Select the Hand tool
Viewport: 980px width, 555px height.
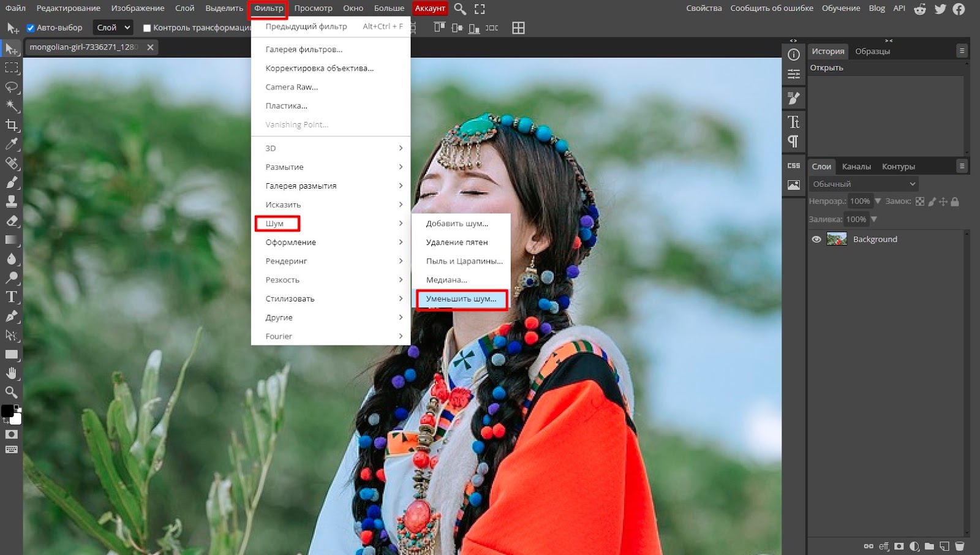coord(11,374)
